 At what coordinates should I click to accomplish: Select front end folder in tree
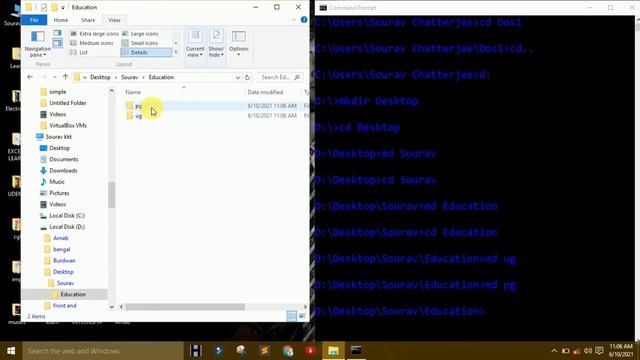pyautogui.click(x=64, y=305)
